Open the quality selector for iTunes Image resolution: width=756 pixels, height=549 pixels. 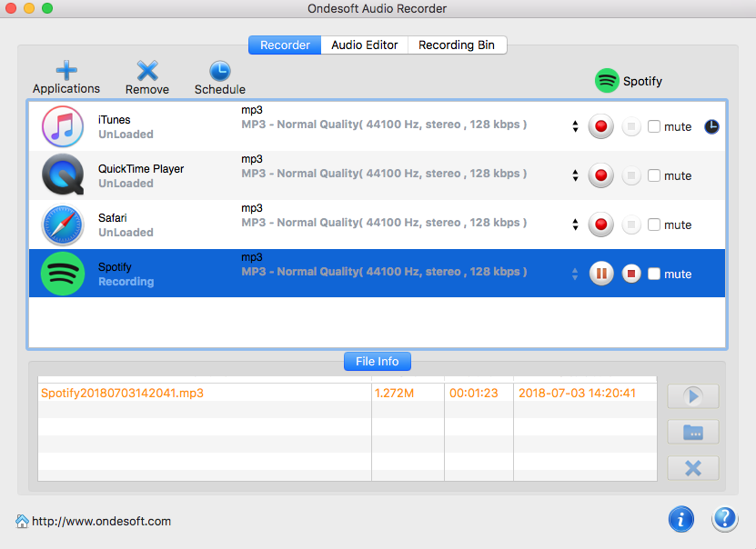point(575,126)
